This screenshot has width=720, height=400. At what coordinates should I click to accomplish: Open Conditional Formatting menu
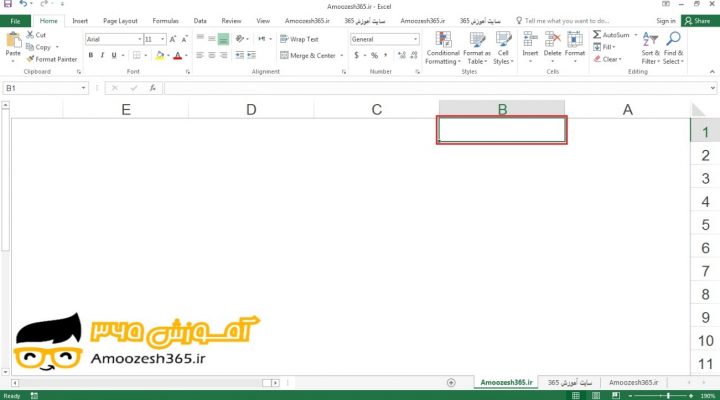[443, 48]
